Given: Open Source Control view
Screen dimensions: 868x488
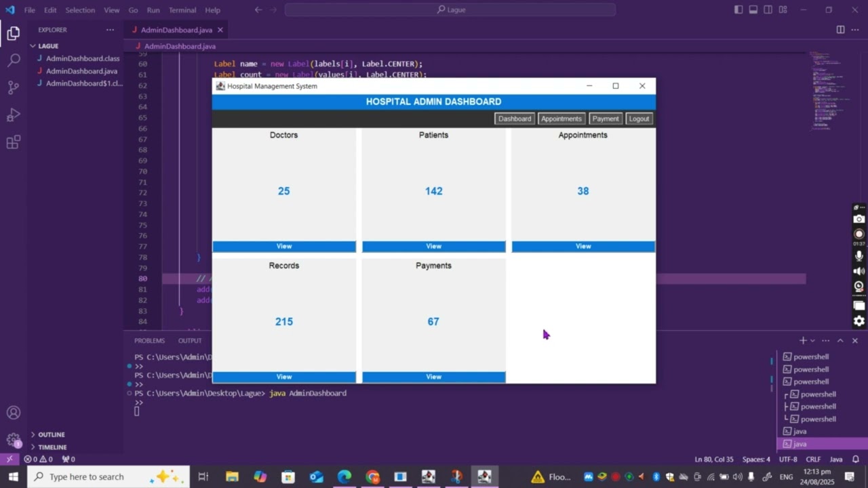Looking at the screenshot, I should (x=13, y=87).
